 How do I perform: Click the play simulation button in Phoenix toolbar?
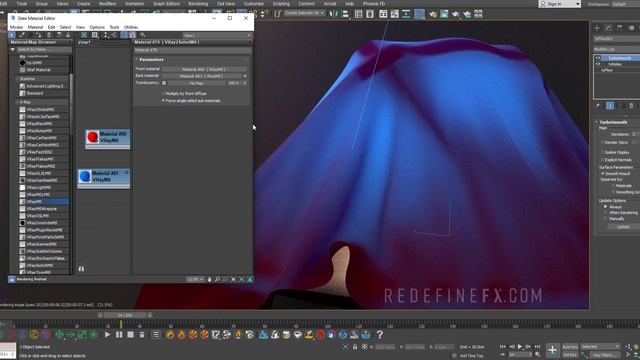coord(107,335)
